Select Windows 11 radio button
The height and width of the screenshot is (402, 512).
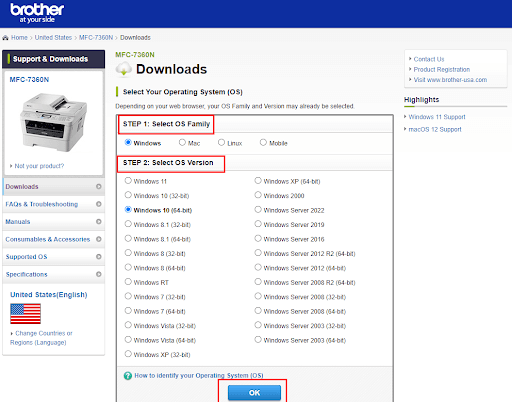(128, 181)
